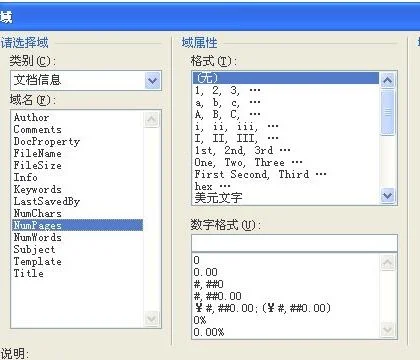Click field names list scroll-down arrow
The image size is (420, 360).
[x=152, y=318]
